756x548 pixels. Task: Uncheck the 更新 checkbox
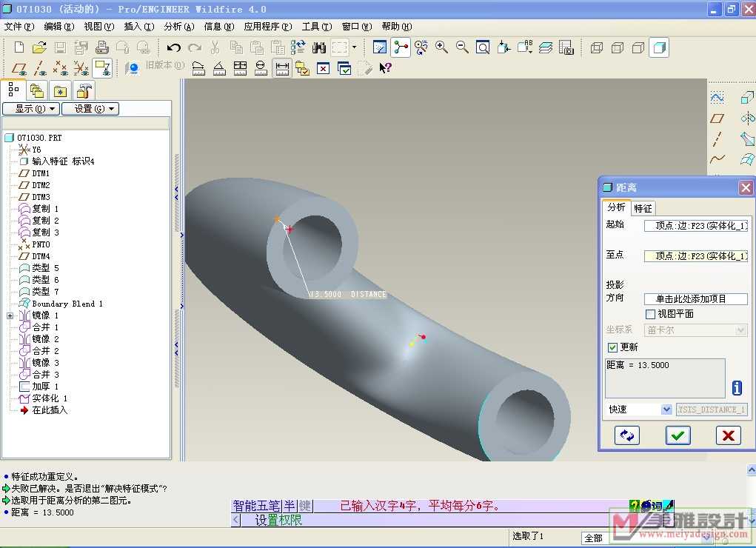612,347
